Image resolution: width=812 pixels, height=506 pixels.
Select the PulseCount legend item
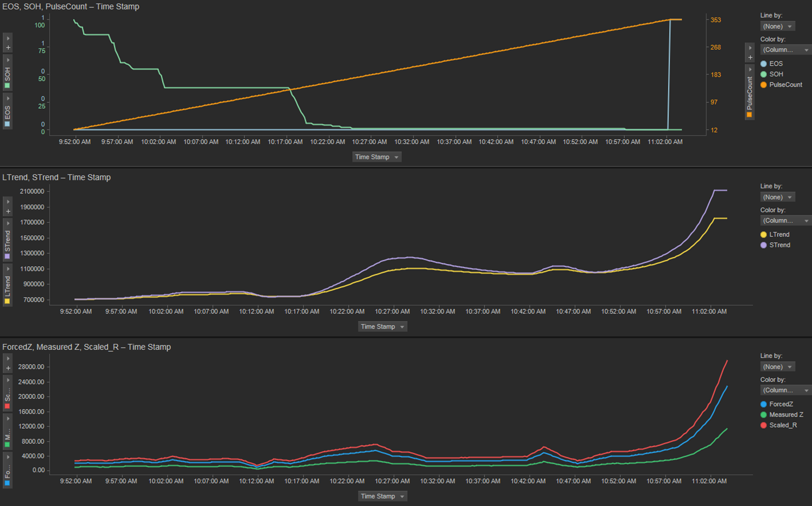(782, 85)
